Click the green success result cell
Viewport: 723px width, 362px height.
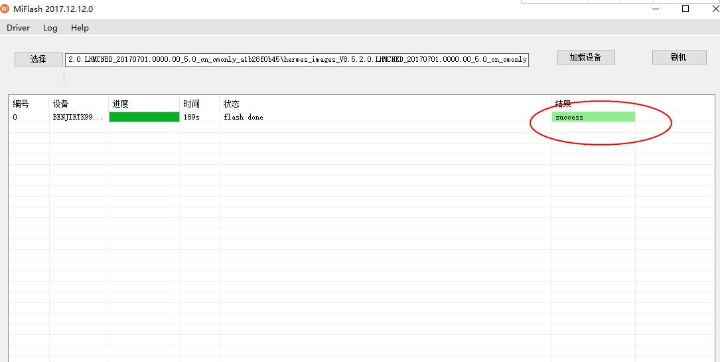(593, 117)
